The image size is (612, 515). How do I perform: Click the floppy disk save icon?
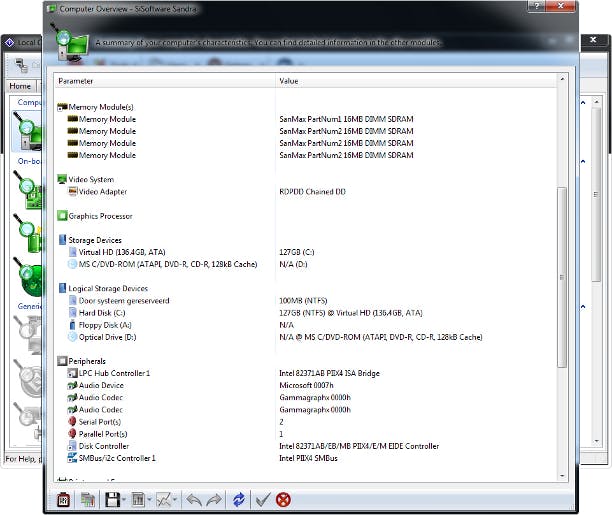pos(112,500)
